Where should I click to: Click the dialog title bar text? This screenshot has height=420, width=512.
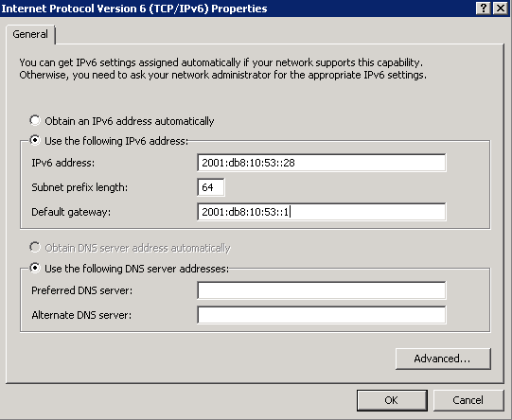(x=134, y=9)
